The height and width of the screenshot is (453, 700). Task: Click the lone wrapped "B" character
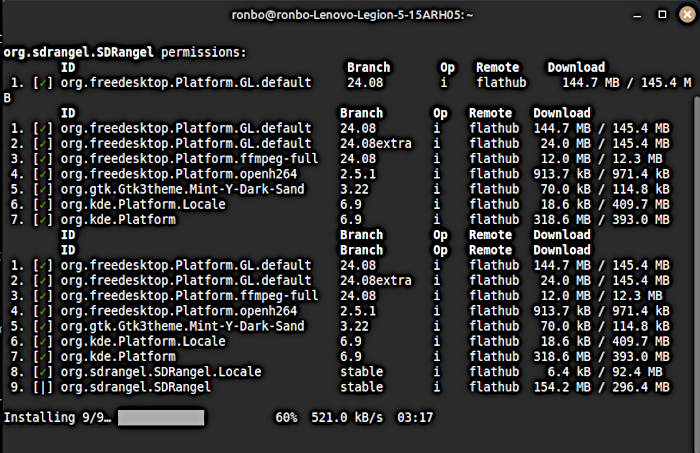(x=7, y=98)
